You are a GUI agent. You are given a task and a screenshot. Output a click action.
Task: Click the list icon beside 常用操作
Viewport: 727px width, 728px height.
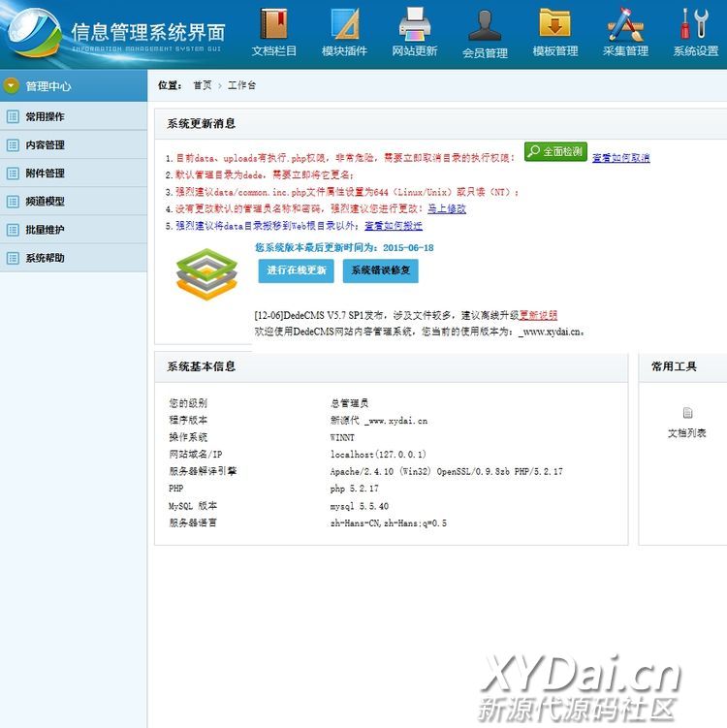pyautogui.click(x=13, y=116)
